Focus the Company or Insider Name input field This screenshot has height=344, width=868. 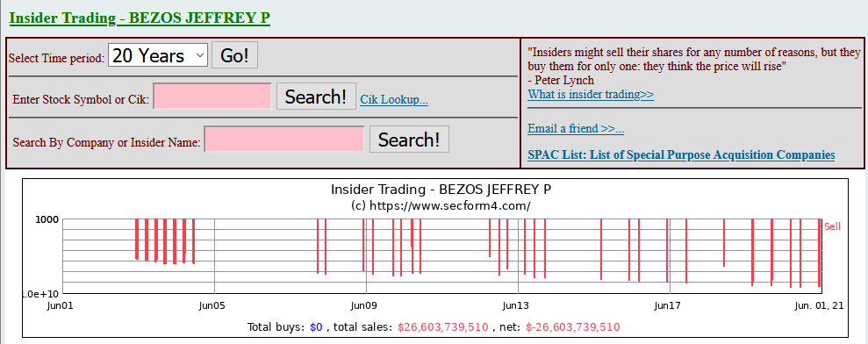(x=284, y=139)
